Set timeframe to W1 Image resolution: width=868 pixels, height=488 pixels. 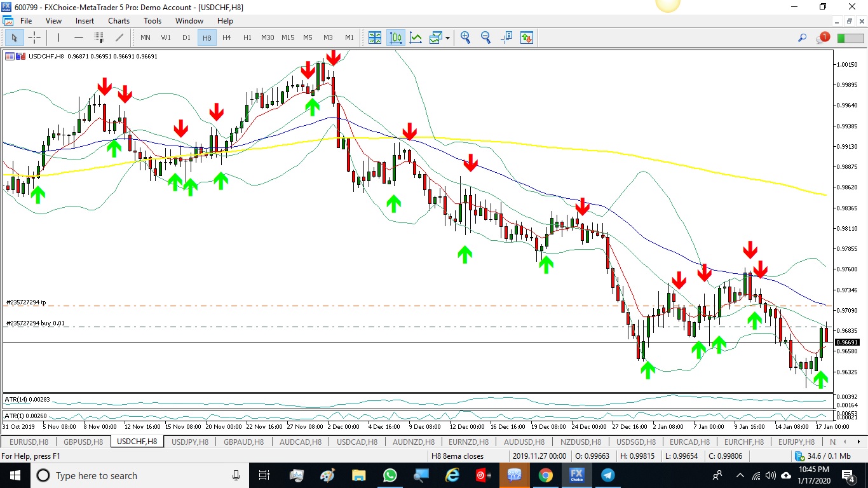tap(166, 37)
